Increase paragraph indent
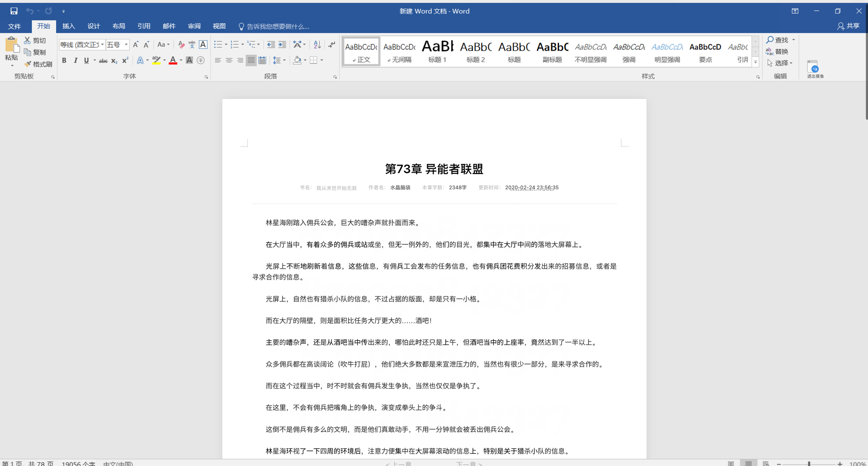Screen dimensions: 868x466 (282, 45)
